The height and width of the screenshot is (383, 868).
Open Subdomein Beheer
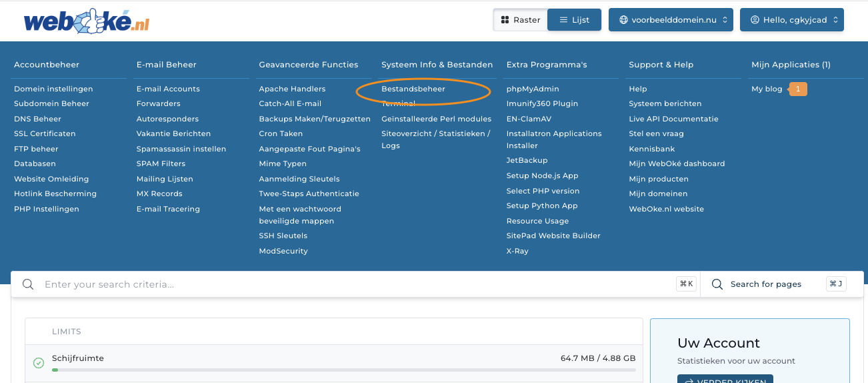click(51, 103)
